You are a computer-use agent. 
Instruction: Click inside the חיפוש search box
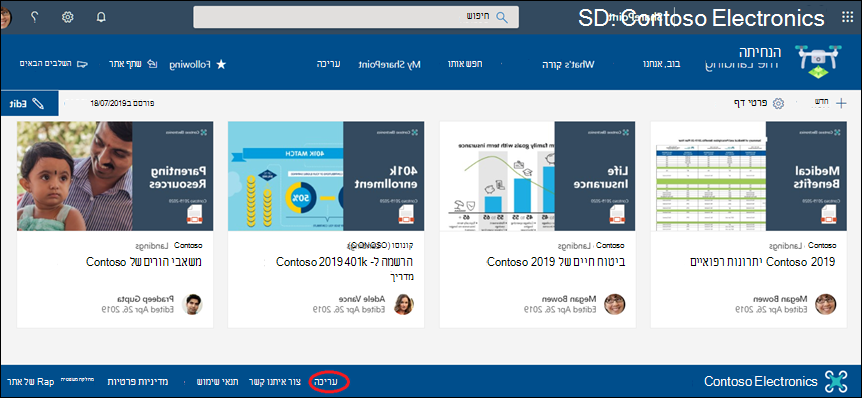click(356, 17)
